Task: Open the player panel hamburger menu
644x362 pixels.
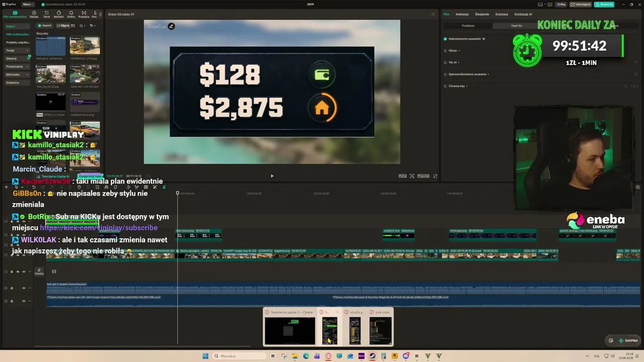Action: tap(433, 14)
